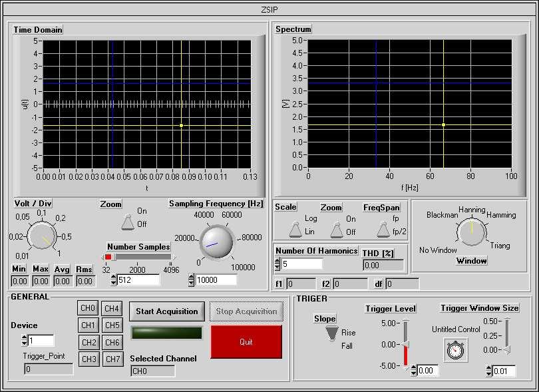Click the Number Samples stepper arrows
Viewport: 539px width, 392px height.
[113, 280]
